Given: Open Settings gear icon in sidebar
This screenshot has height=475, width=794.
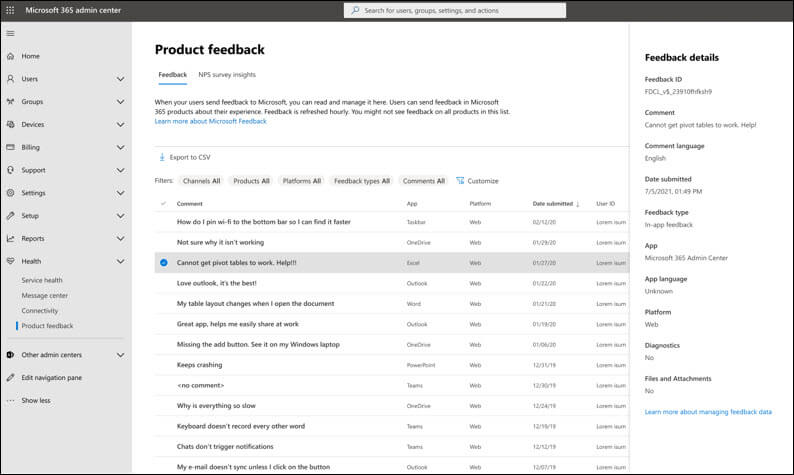Looking at the screenshot, I should [x=10, y=193].
